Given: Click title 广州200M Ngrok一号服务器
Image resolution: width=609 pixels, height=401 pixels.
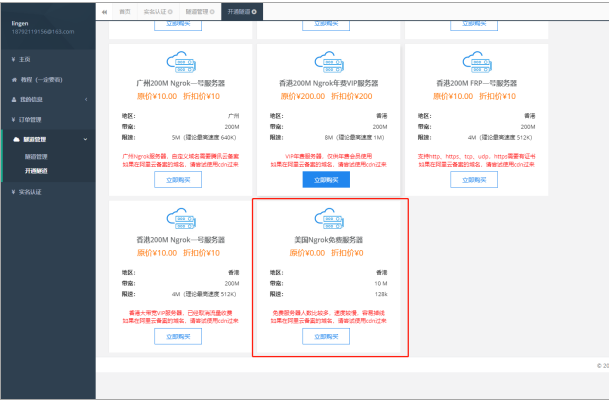Looking at the screenshot, I should pos(181,83).
